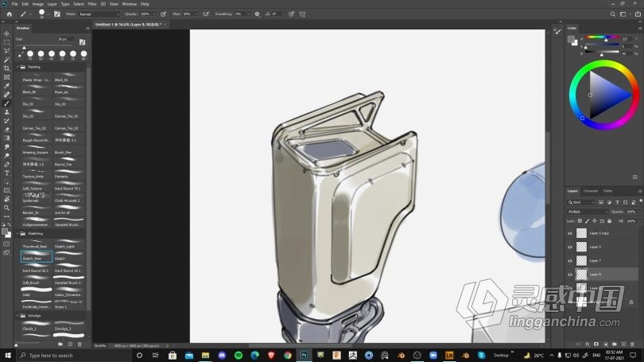Click the search icon in the top bar

coord(612,14)
